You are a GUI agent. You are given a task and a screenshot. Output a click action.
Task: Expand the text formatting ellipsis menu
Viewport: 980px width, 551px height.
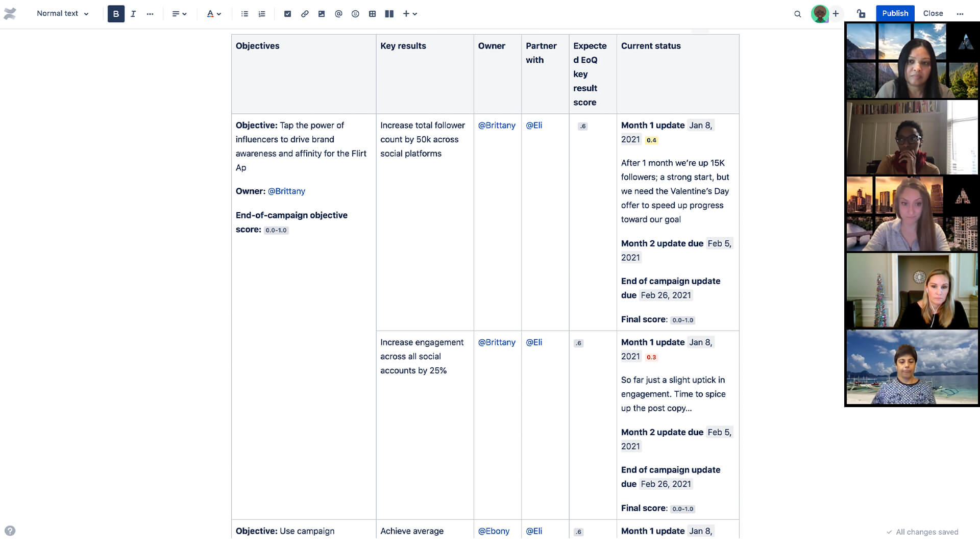click(150, 13)
